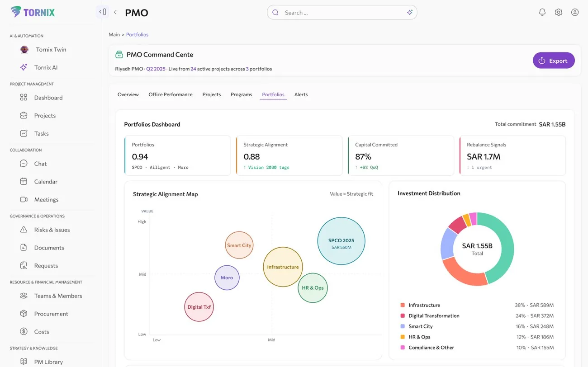
Task: Open Tornix Twin label in sidebar
Action: pyautogui.click(x=51, y=50)
